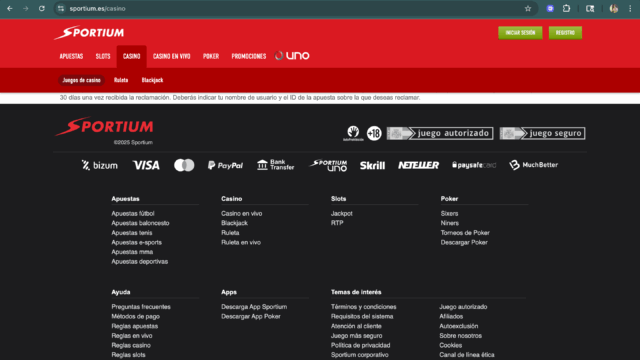The image size is (640, 360).
Task: Click the browser forward arrow
Action: 26,9
